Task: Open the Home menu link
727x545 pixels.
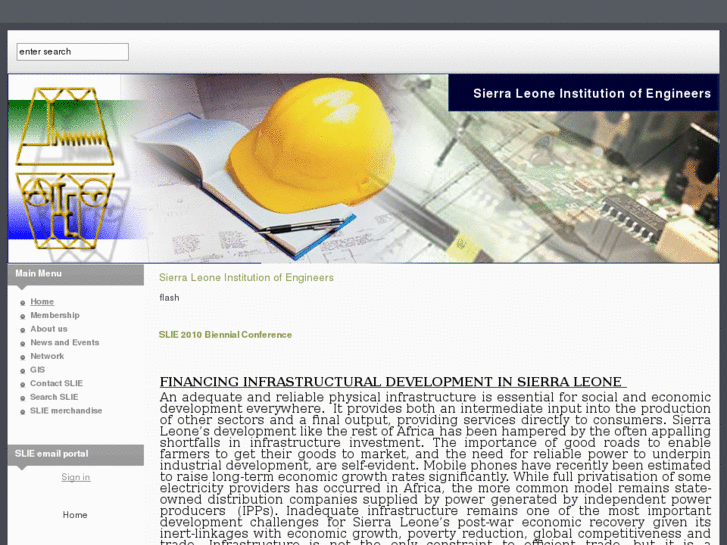Action: (42, 301)
